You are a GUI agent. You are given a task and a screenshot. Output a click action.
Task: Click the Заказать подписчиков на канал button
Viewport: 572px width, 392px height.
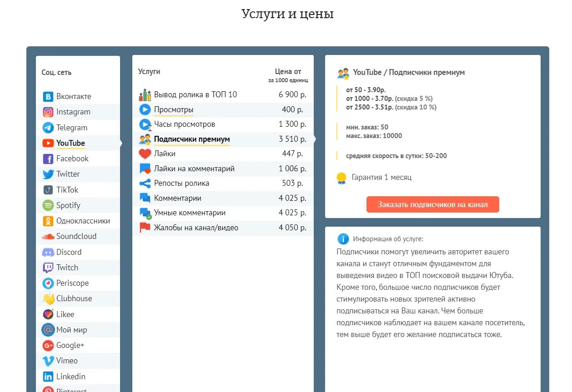coord(432,204)
